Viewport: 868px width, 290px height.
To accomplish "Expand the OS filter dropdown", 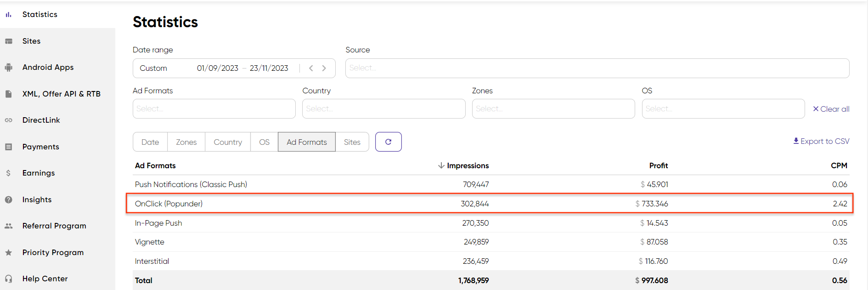I will pyautogui.click(x=723, y=109).
